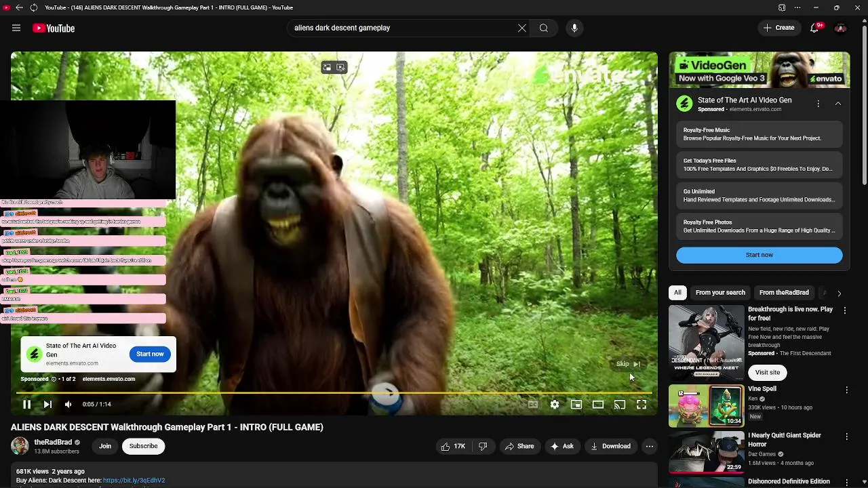Open the Envato logo in the ad card
868x488 pixels.
[x=685, y=104]
